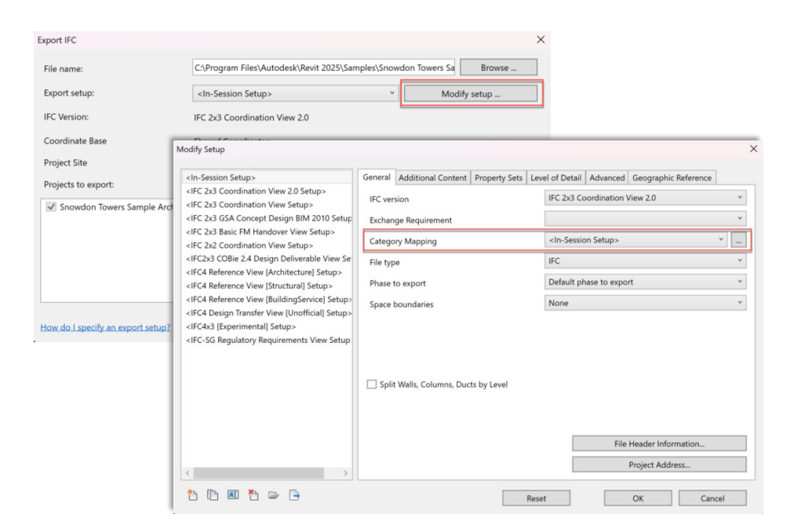Click the create new setup icon
Screen dimensions: 790x532
193,495
